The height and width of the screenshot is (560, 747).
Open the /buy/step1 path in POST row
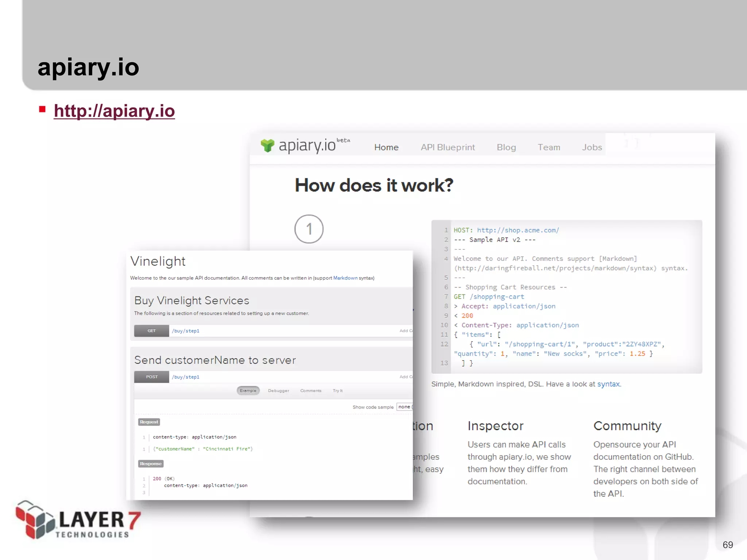[186, 377]
